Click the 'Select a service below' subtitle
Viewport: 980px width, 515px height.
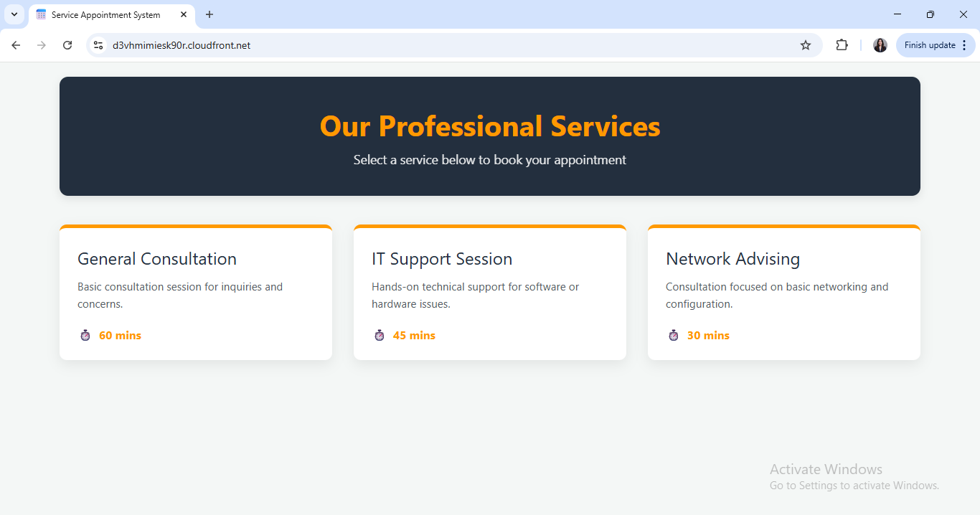pos(490,160)
